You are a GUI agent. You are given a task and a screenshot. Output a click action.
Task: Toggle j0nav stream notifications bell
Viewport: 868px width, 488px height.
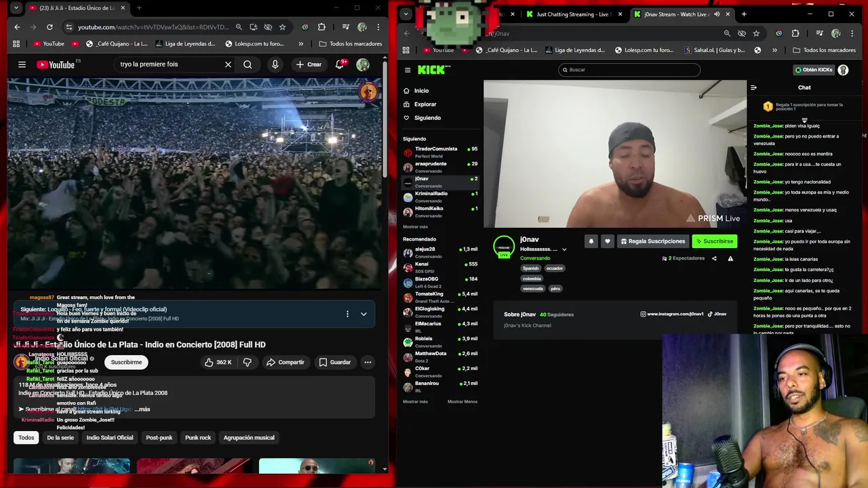(x=591, y=241)
